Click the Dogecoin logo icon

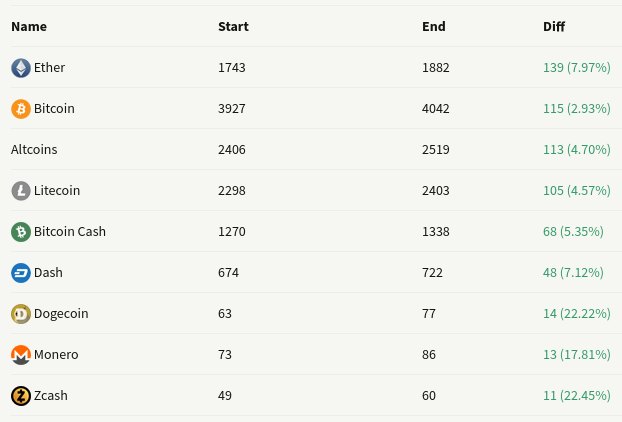point(21,314)
